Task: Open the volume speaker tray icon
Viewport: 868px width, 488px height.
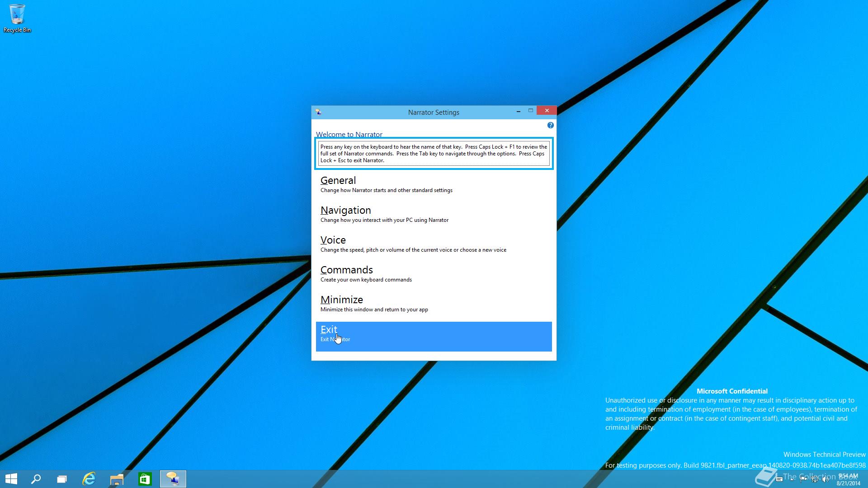Action: [826, 479]
